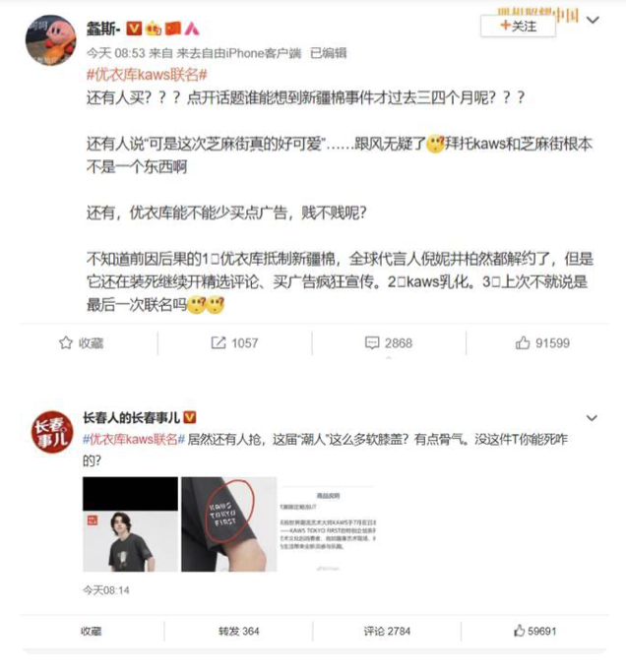The image size is (626, 672).
Task: Open the product description text thumbnail
Action: [328, 524]
